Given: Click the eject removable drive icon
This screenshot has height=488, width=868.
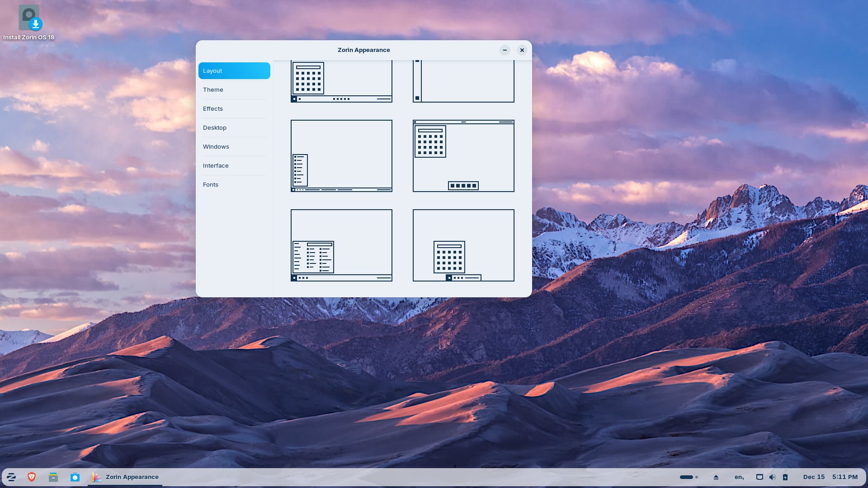Looking at the screenshot, I should tap(716, 477).
